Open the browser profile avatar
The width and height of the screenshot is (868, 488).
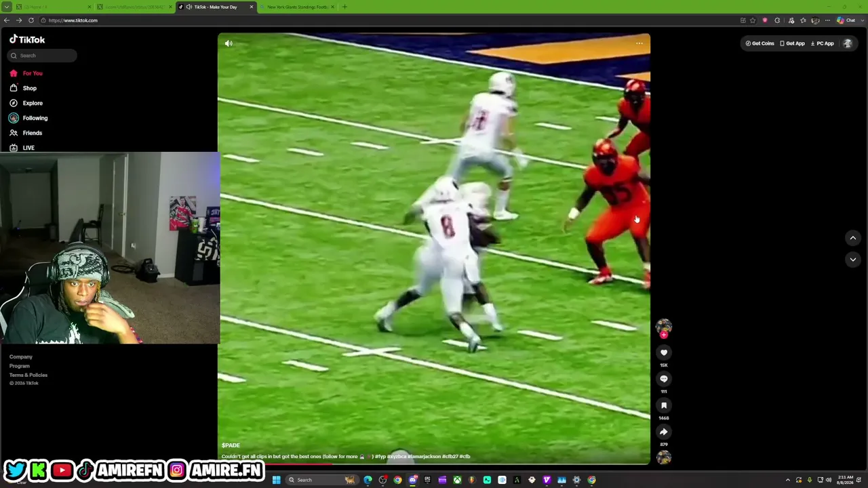pos(815,20)
